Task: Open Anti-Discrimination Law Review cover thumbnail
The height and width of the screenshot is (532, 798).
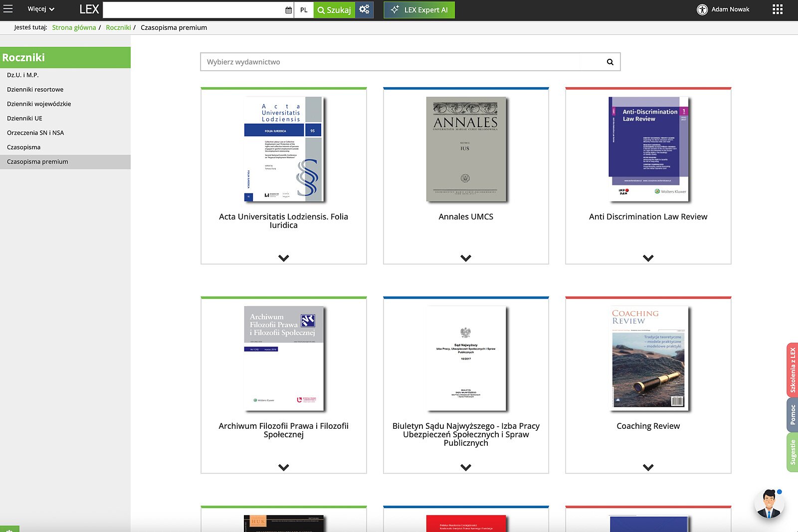Action: (648, 149)
